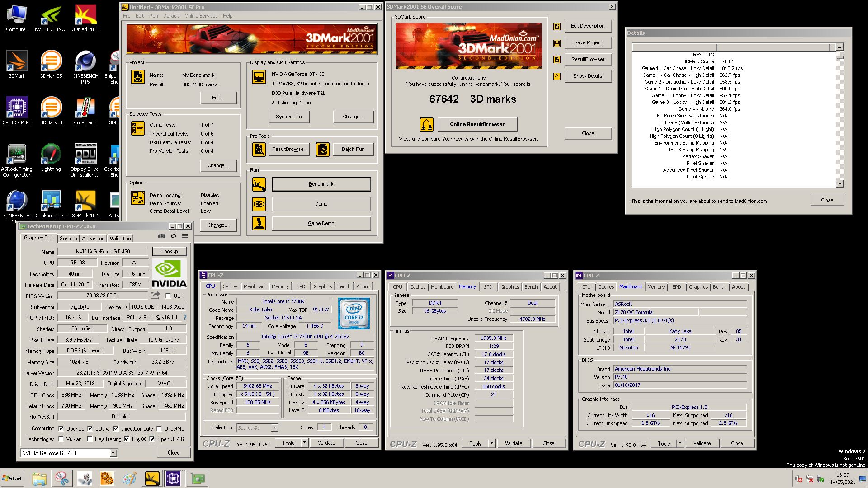Click the Batch Run icon in Pro Tools
868x488 pixels.
pos(323,149)
